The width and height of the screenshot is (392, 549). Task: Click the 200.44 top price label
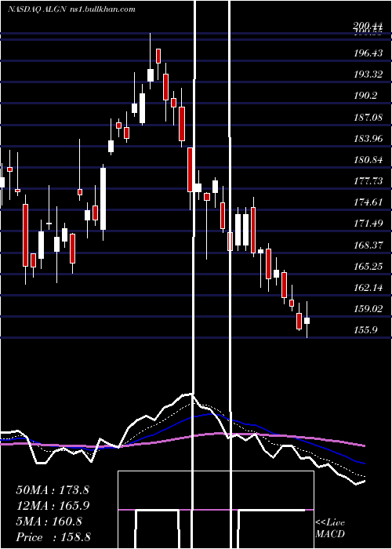[368, 26]
